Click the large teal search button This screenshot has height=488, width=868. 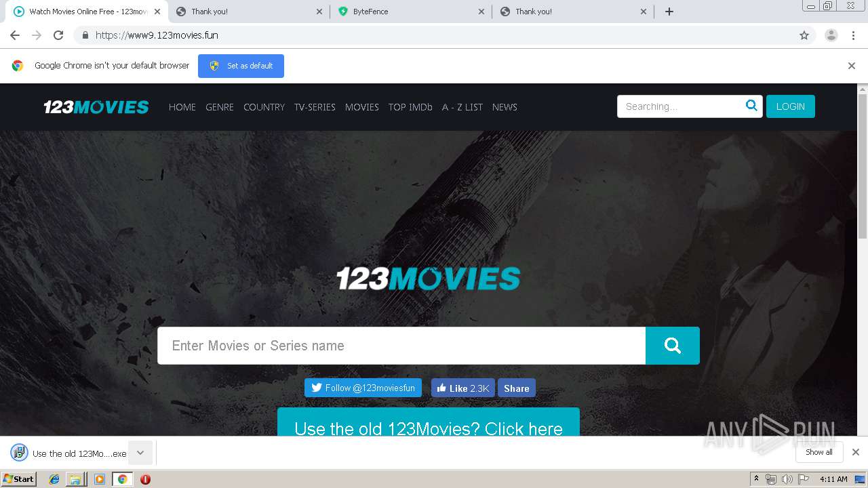click(673, 346)
